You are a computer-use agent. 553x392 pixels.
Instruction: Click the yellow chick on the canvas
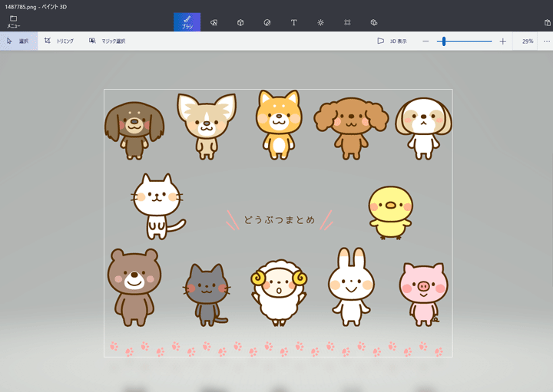point(390,212)
